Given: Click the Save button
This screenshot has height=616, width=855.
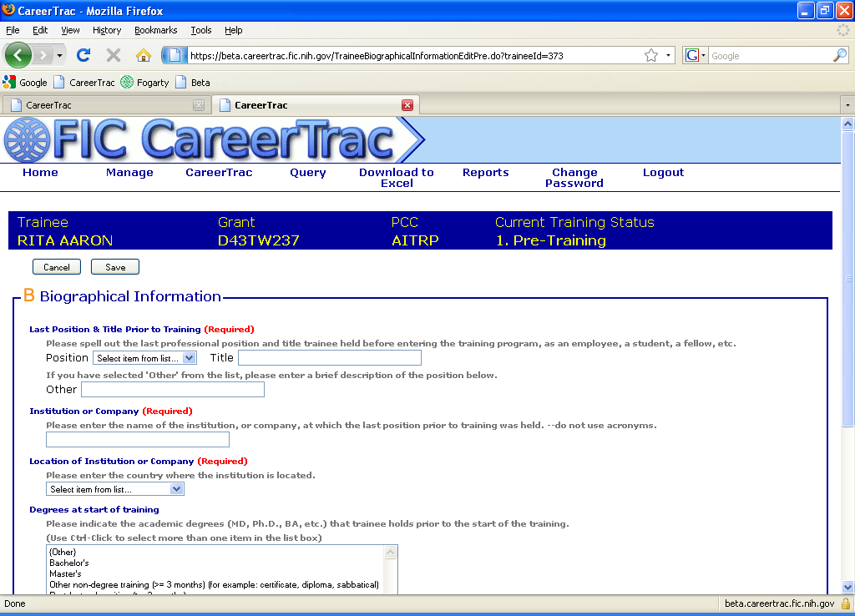Looking at the screenshot, I should [x=115, y=267].
